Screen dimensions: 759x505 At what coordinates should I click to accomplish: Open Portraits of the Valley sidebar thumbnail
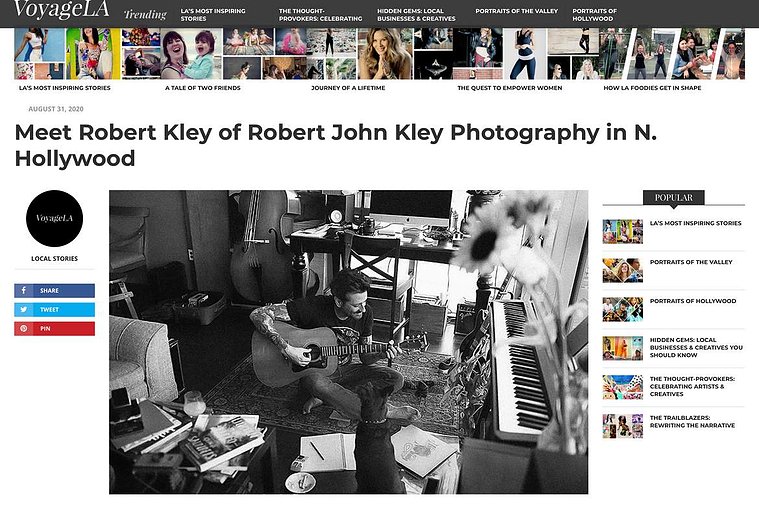tap(622, 270)
